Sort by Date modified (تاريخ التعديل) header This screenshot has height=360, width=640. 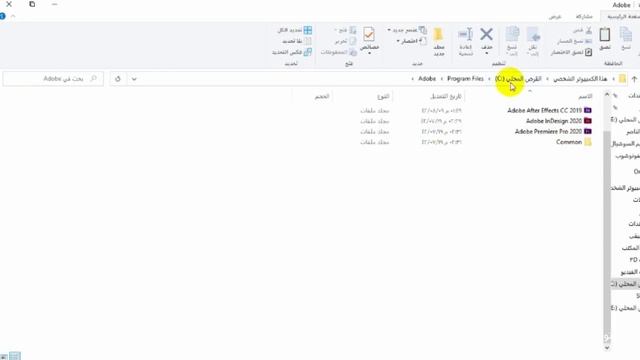point(445,96)
